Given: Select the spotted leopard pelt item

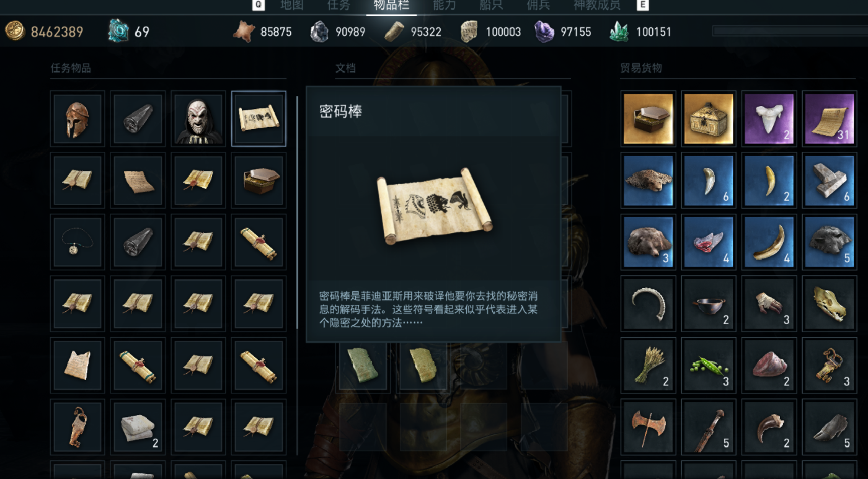Looking at the screenshot, I should [647, 180].
